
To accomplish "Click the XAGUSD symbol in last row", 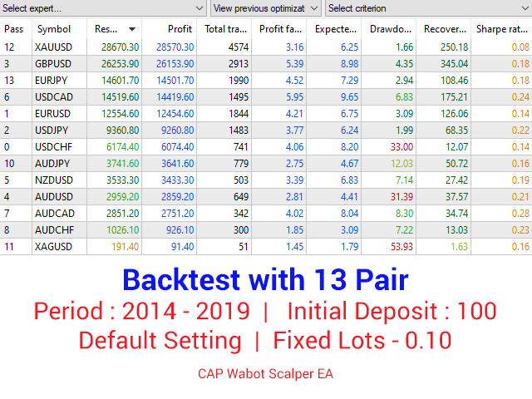I will pyautogui.click(x=53, y=246).
